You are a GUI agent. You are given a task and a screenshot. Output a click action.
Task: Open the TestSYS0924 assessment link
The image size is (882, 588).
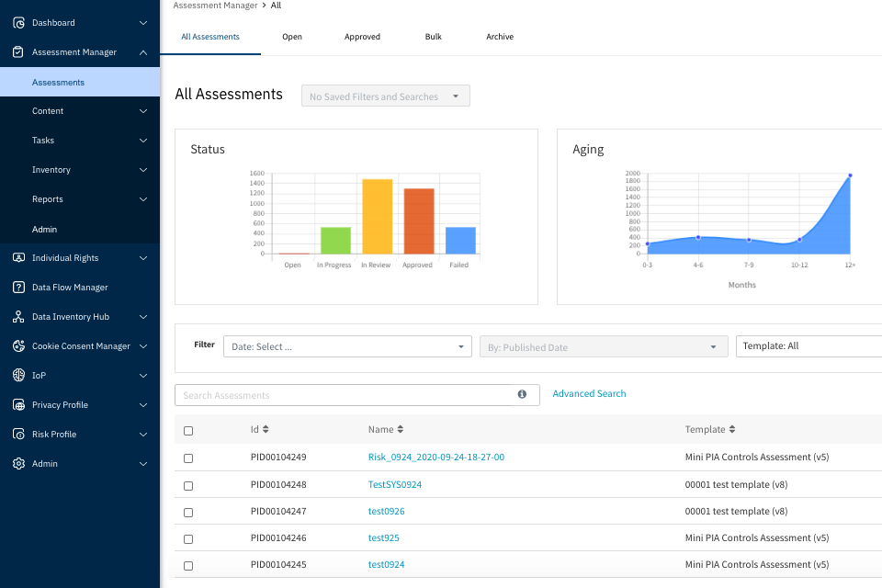394,484
